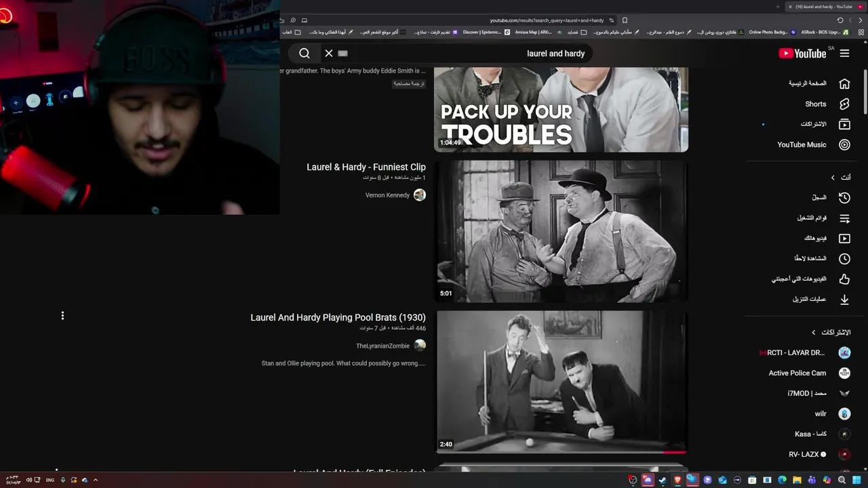Click the red watched-progress bar on Pool Brats

point(675,452)
